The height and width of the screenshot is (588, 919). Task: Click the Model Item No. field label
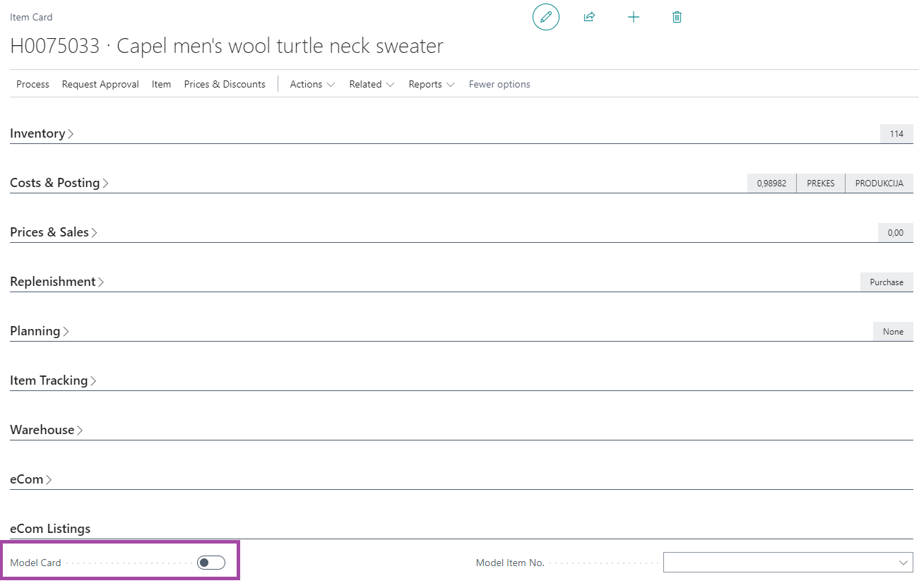point(510,563)
